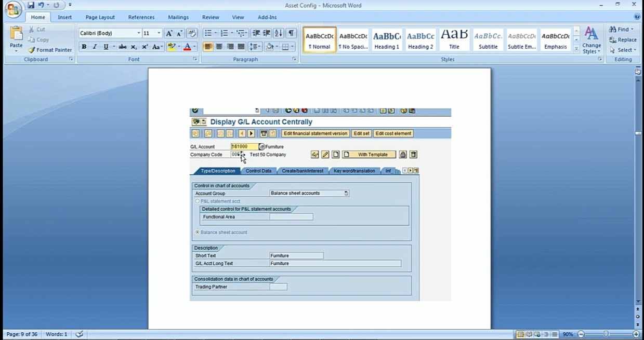
Task: Open the font name dropdown
Action: [139, 33]
